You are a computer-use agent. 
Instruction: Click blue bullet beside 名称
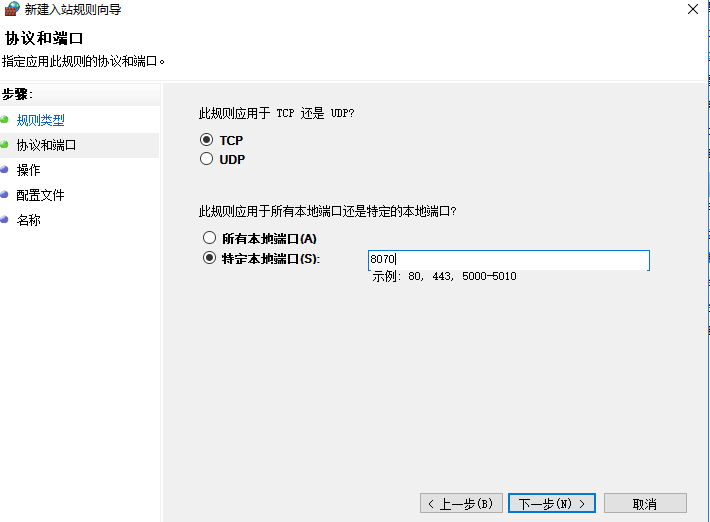[5, 219]
